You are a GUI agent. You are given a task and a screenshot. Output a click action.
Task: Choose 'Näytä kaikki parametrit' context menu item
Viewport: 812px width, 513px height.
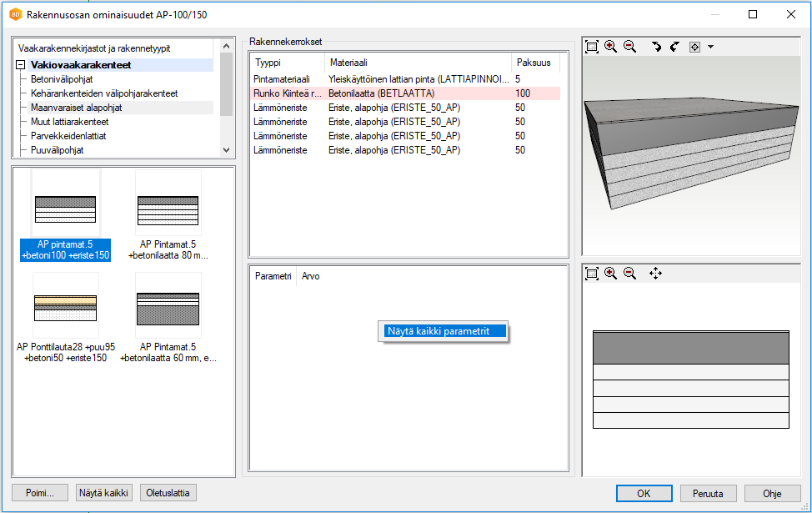[444, 330]
